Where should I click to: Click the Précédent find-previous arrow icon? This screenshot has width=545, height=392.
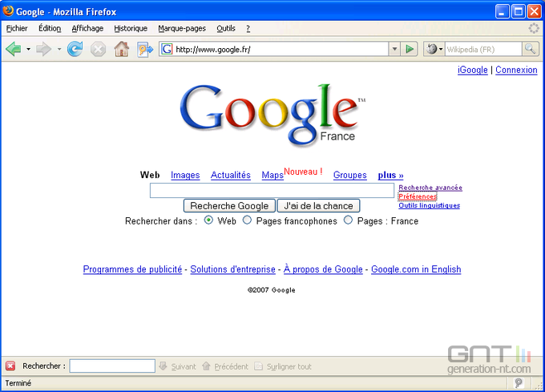(x=206, y=366)
